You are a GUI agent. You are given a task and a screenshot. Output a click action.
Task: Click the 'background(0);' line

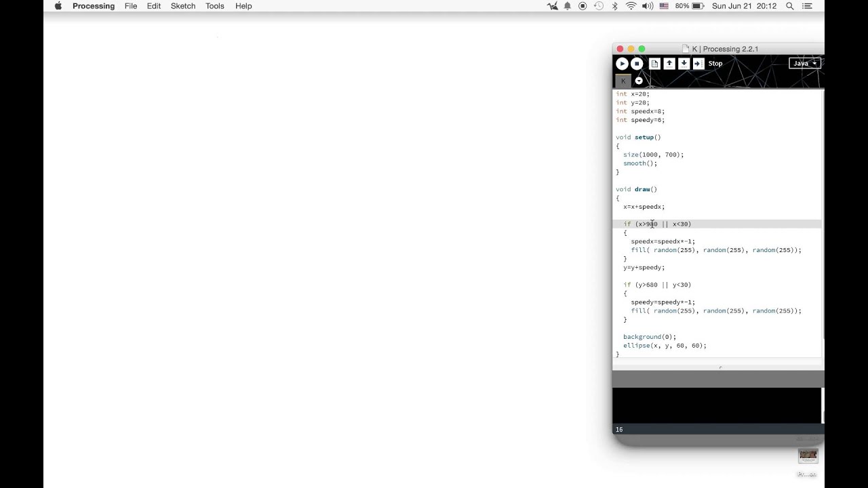pos(650,337)
